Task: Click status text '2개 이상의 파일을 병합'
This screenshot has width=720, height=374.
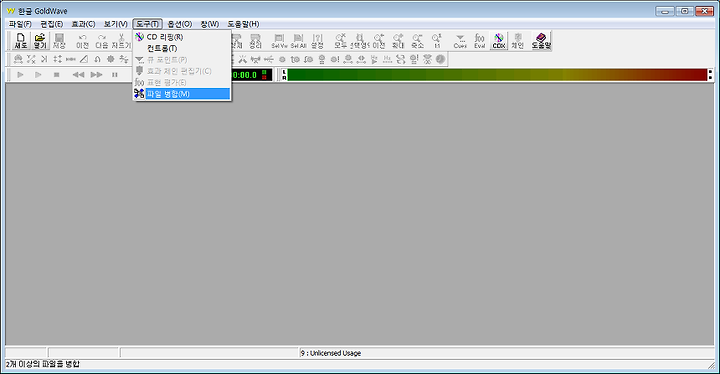Action: click(x=43, y=364)
